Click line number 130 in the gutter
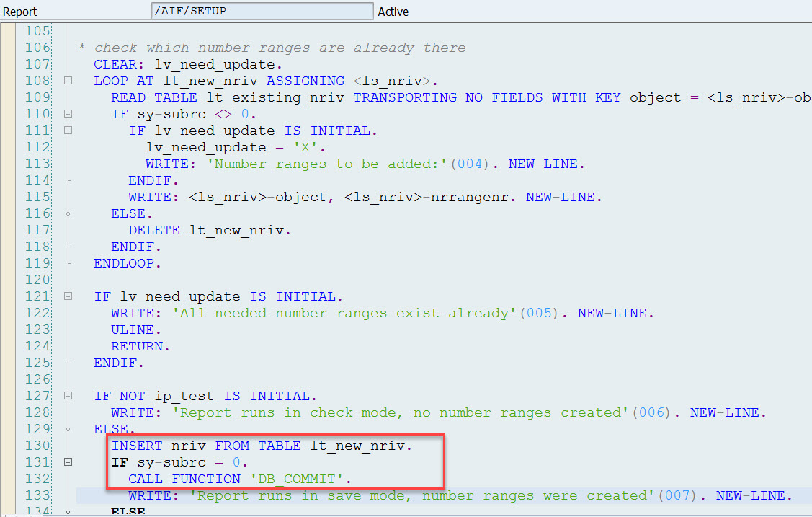This screenshot has height=517, width=812. pyautogui.click(x=37, y=446)
